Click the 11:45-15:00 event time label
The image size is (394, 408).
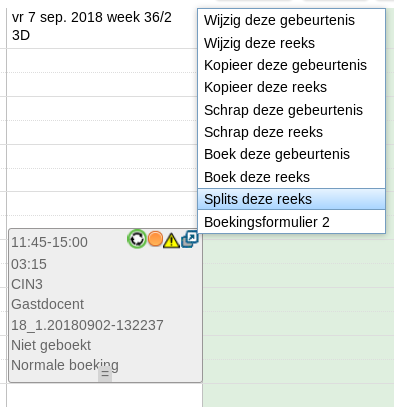point(49,242)
